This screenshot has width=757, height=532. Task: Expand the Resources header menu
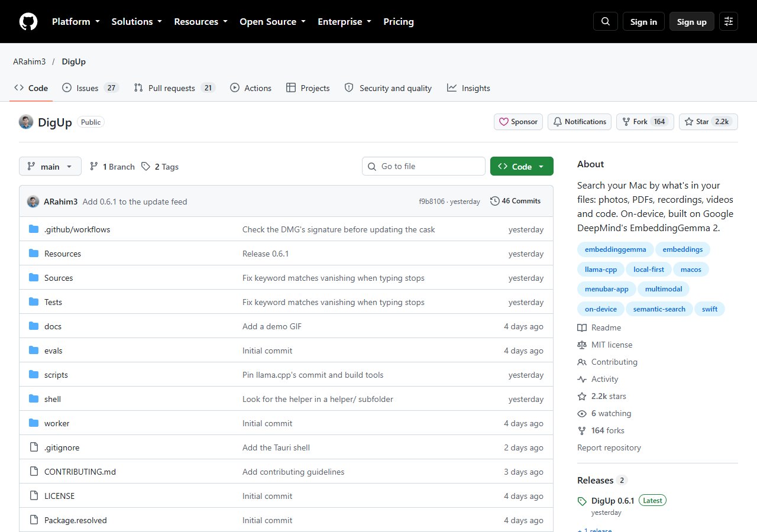[x=201, y=21]
